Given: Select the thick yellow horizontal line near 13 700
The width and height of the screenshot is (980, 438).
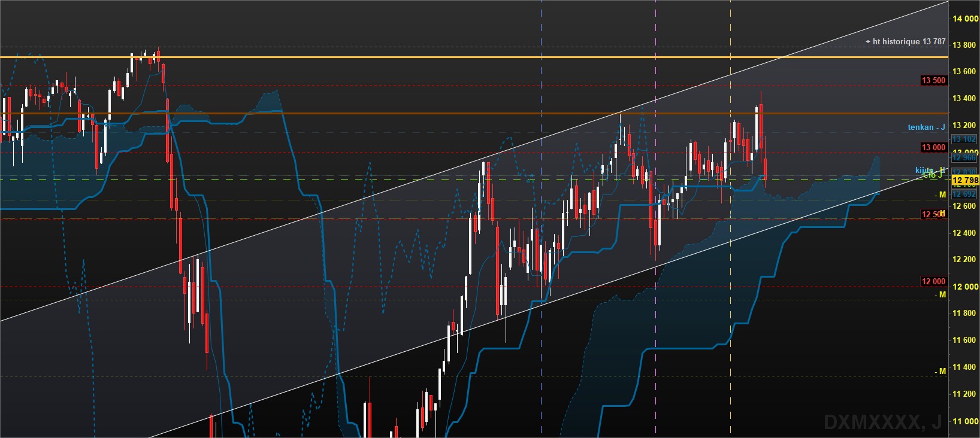Looking at the screenshot, I should pyautogui.click(x=474, y=57).
